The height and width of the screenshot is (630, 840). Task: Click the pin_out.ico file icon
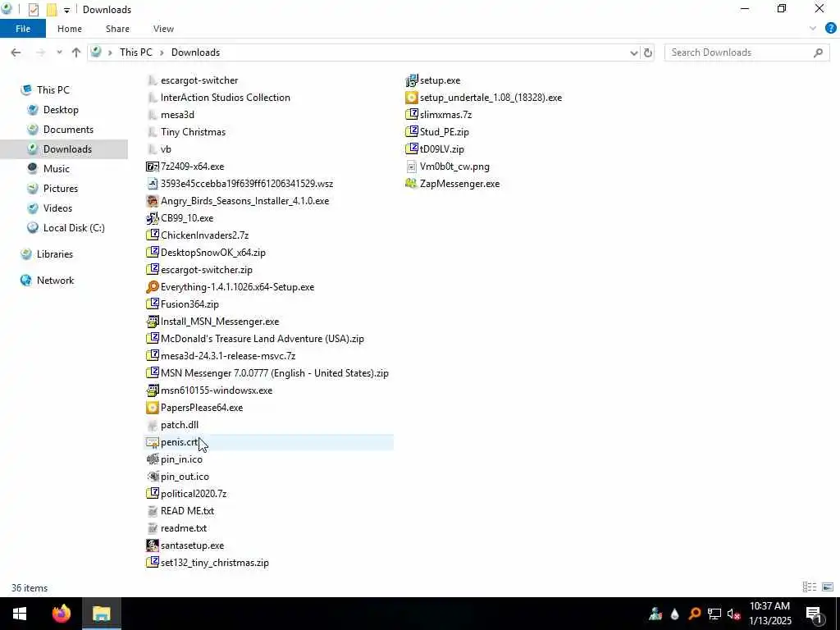coord(153,477)
